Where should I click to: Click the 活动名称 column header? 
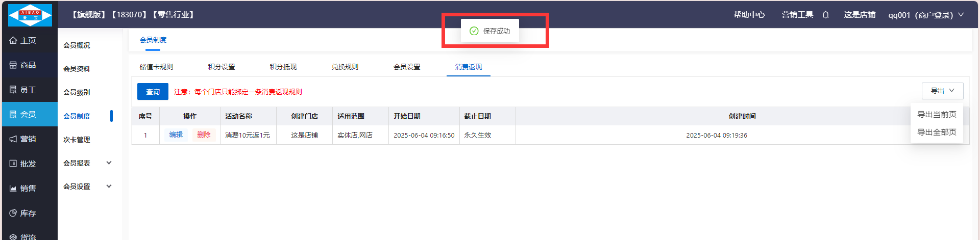tap(238, 116)
